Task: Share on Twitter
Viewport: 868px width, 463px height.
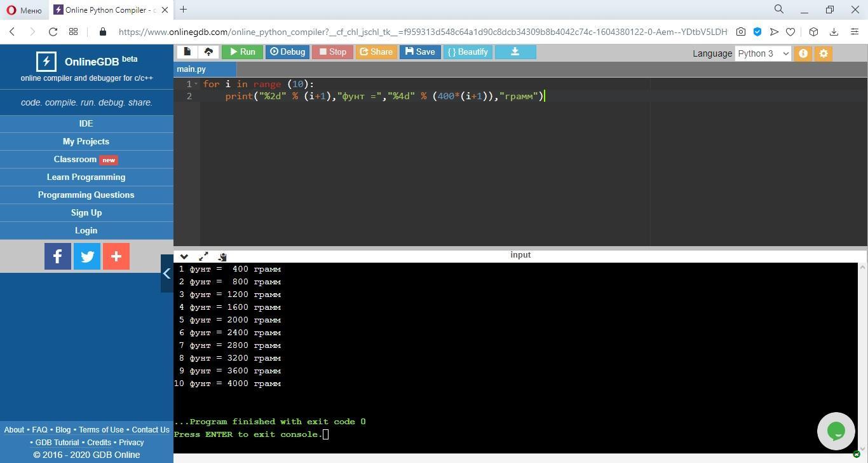Action: (x=87, y=256)
